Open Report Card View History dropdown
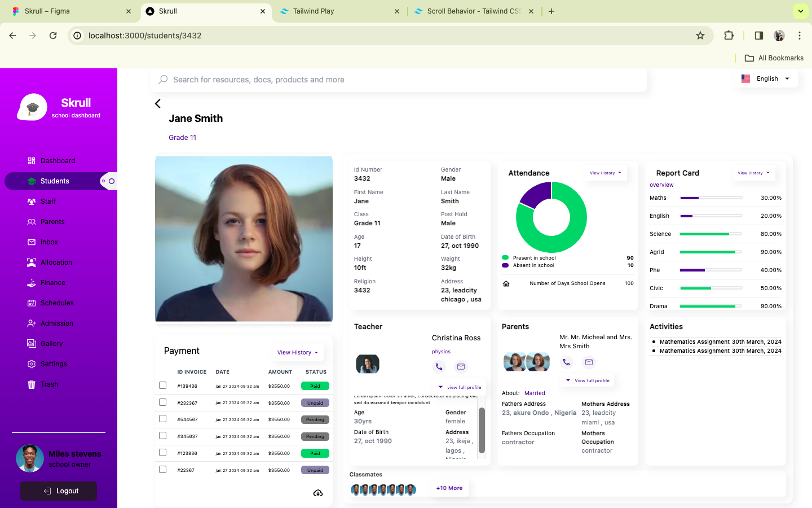812x508 pixels. 753,173
